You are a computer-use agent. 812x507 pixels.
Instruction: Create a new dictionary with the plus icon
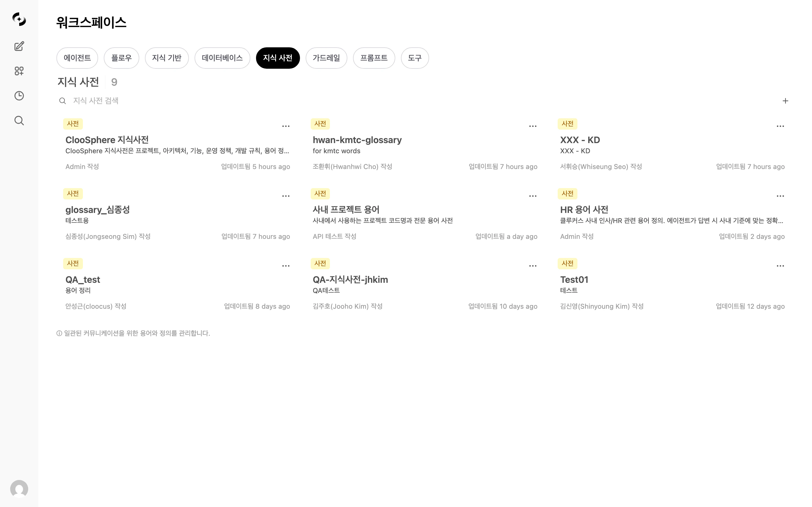click(x=785, y=101)
